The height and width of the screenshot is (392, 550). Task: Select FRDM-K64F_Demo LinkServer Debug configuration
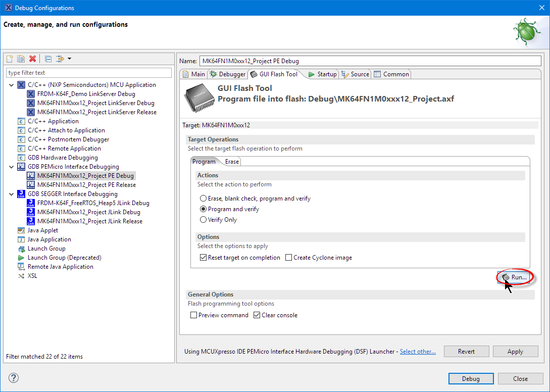[86, 94]
